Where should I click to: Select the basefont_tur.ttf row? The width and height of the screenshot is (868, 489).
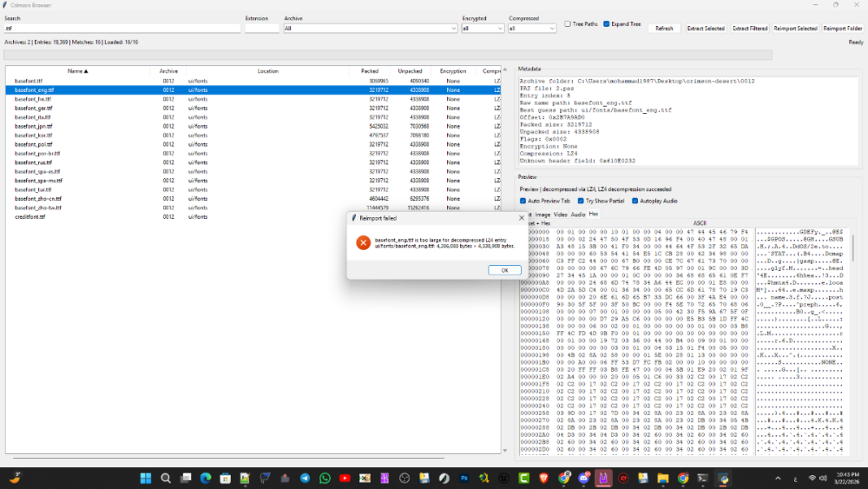pos(253,189)
